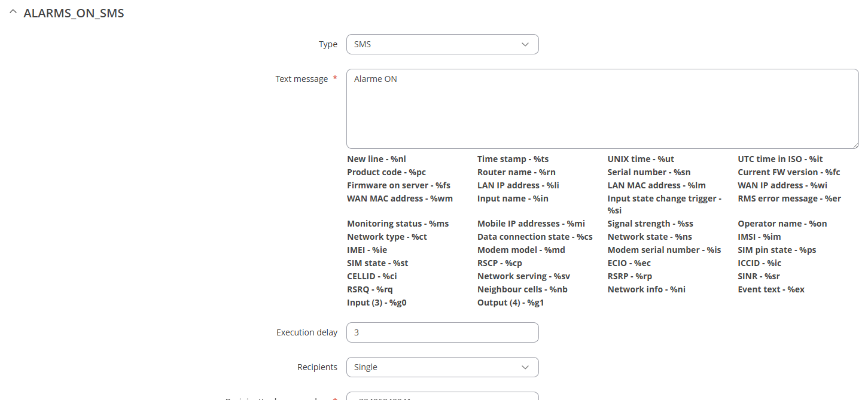The height and width of the screenshot is (400, 868).
Task: Click the ALARMS_ON_SMS section title
Action: (x=74, y=13)
